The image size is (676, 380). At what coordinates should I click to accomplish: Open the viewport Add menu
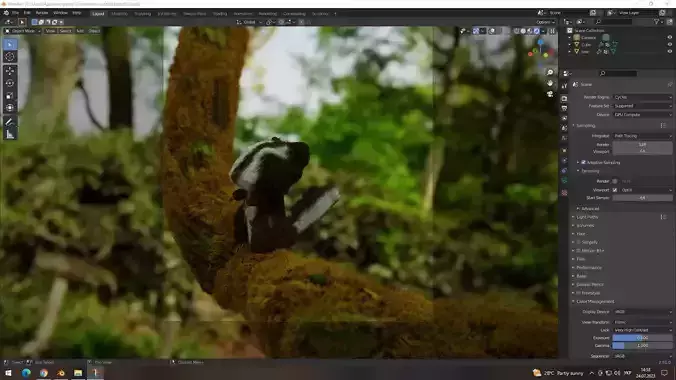[80, 31]
